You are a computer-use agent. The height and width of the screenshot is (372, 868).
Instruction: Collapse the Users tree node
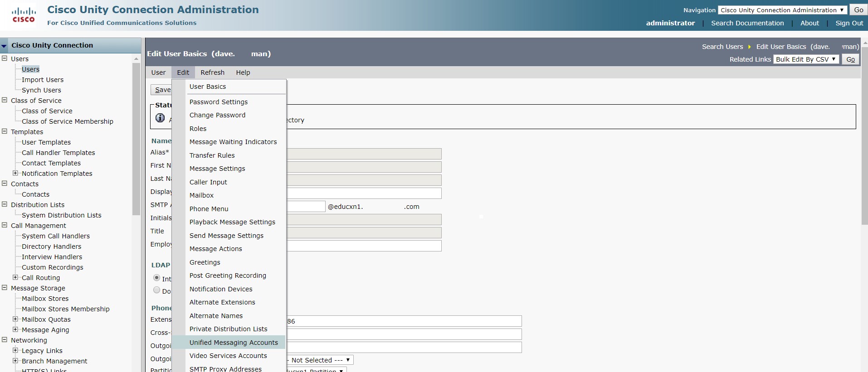click(x=5, y=58)
